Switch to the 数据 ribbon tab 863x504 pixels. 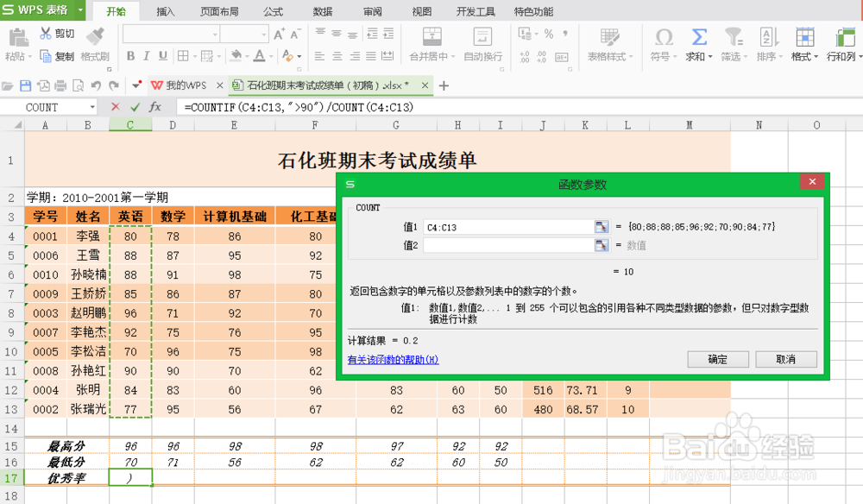click(x=321, y=11)
